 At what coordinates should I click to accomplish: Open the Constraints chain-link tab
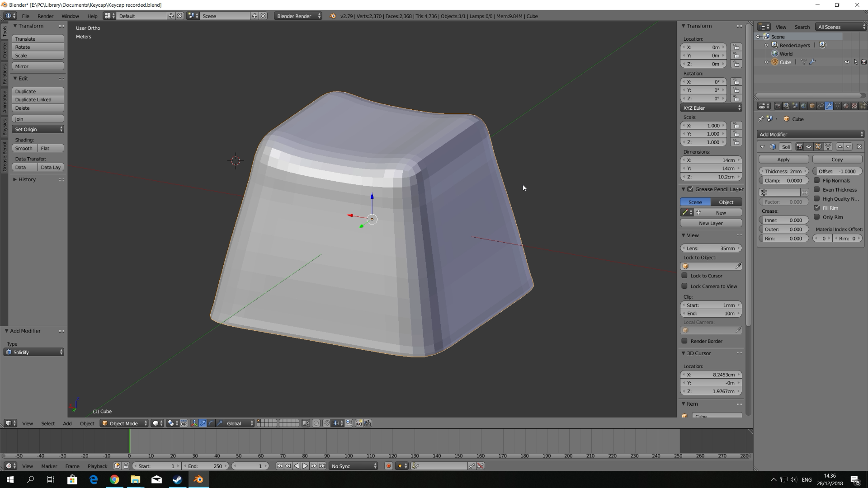pos(821,106)
